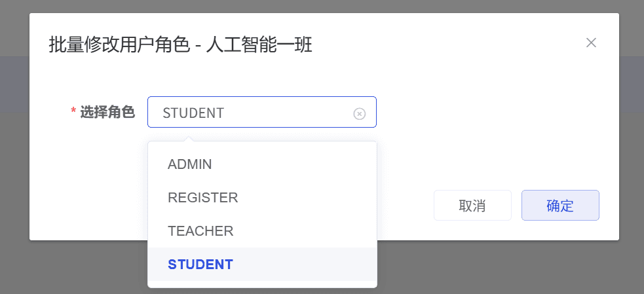
Task: Focus the role input showing STUDENT
Action: point(249,113)
